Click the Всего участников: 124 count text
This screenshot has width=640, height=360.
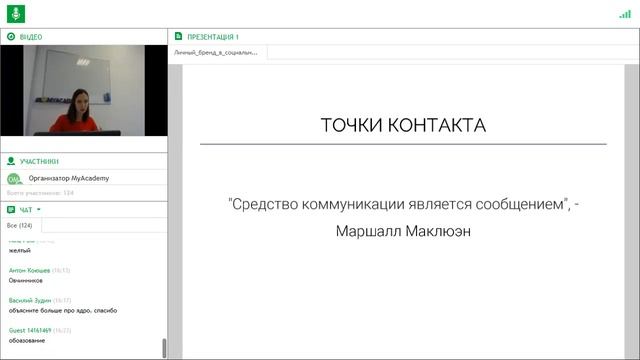pyautogui.click(x=40, y=193)
